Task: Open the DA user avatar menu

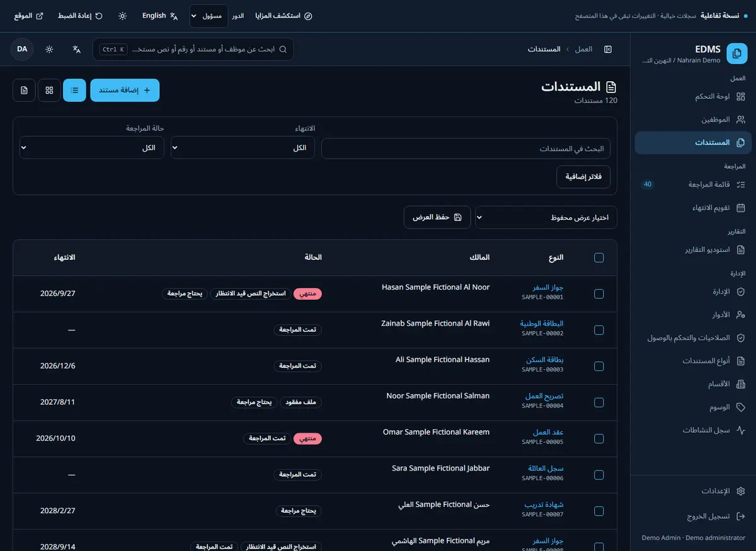Action: click(x=22, y=49)
